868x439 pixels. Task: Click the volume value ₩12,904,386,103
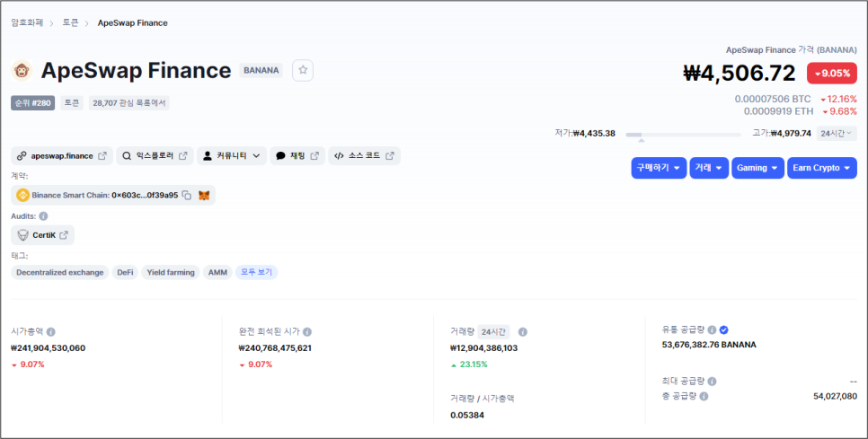click(483, 348)
